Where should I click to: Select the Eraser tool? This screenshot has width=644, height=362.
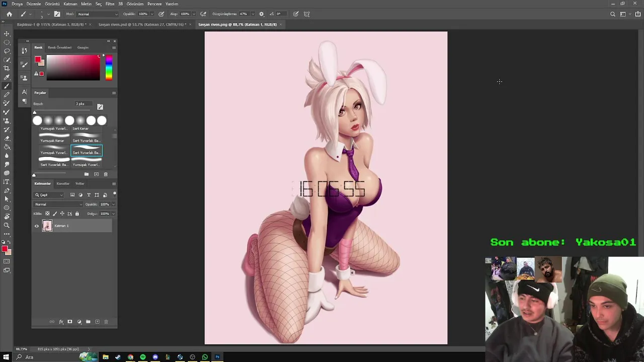(x=7, y=138)
